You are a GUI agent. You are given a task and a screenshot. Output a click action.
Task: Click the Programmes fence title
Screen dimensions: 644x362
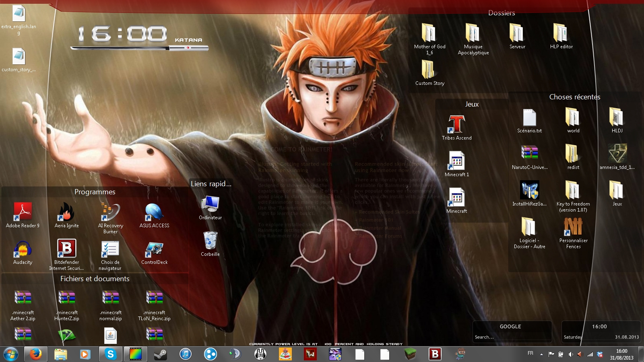pyautogui.click(x=95, y=192)
